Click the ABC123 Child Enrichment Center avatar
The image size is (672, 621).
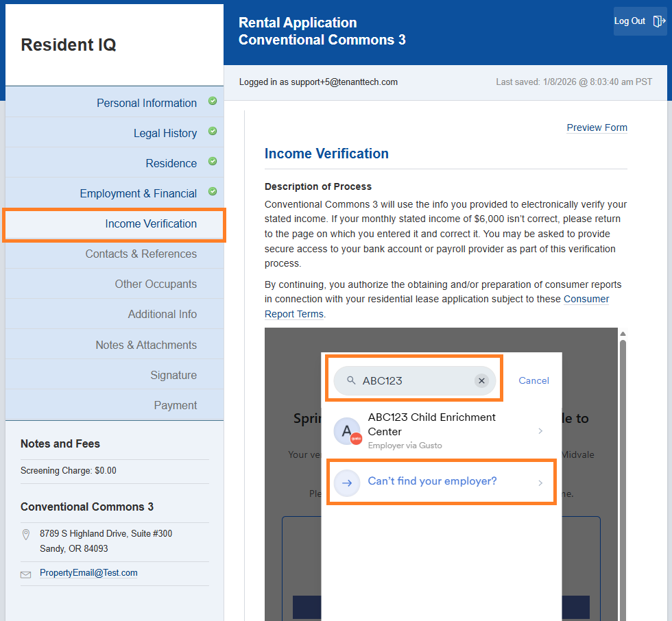click(x=348, y=431)
